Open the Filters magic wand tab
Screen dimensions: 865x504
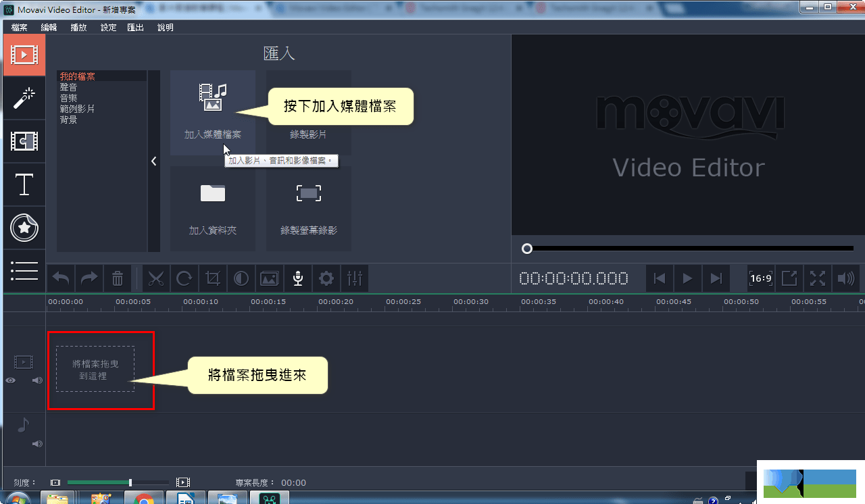pos(24,98)
